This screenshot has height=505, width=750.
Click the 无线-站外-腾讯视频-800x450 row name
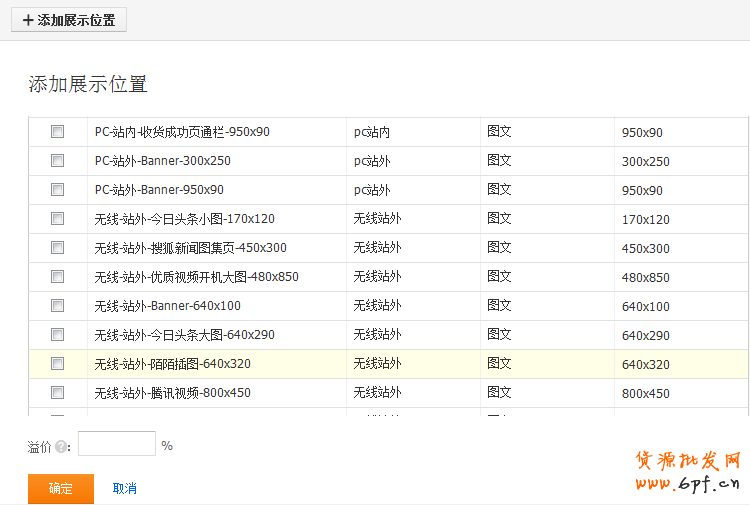coord(172,393)
